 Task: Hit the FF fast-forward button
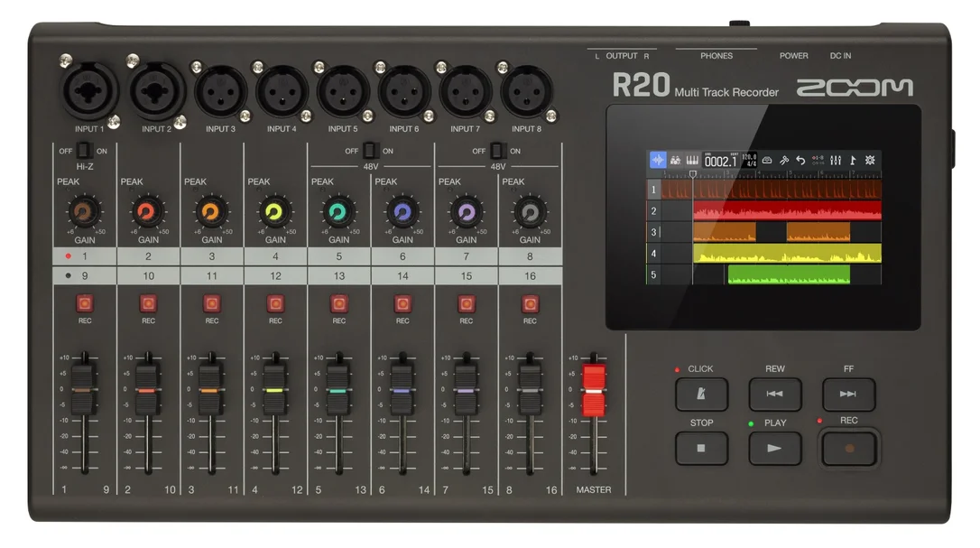click(848, 395)
